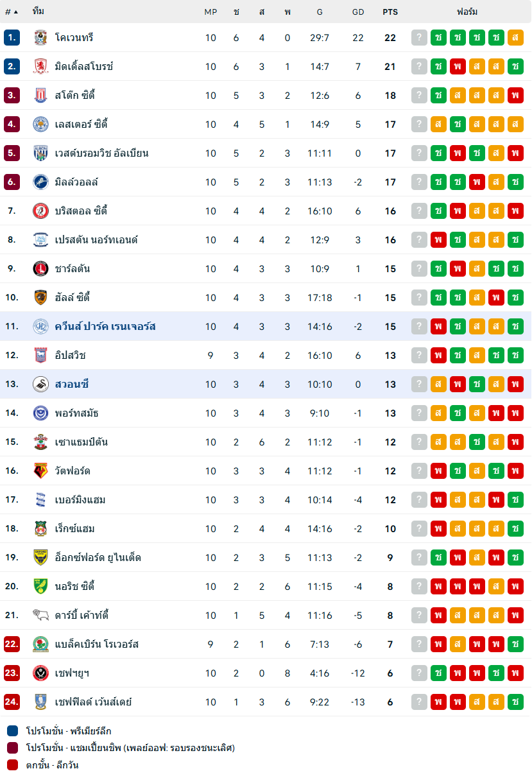Click the Leicester City club crest
532x778 pixels.
coord(40,125)
